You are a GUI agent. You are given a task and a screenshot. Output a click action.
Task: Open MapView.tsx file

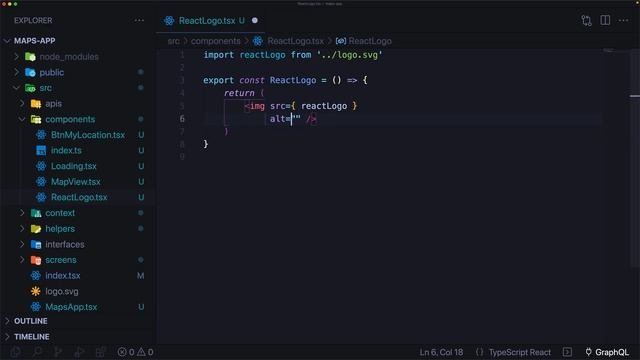[76, 182]
